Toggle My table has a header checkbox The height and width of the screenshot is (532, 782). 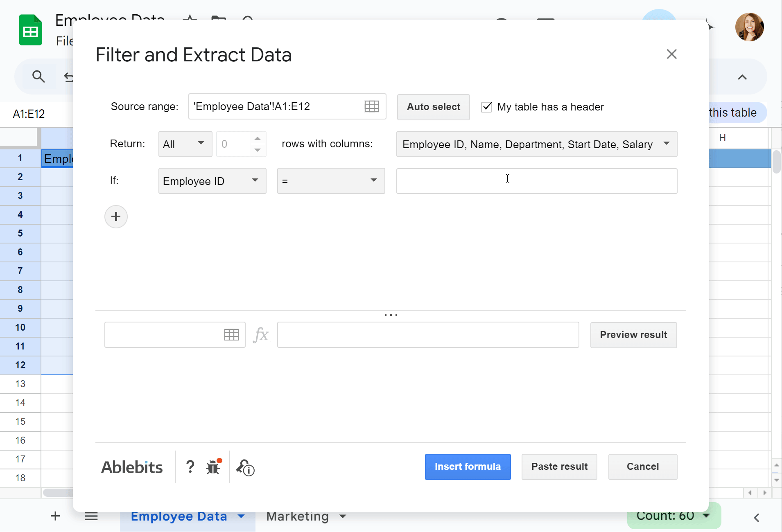tap(486, 107)
